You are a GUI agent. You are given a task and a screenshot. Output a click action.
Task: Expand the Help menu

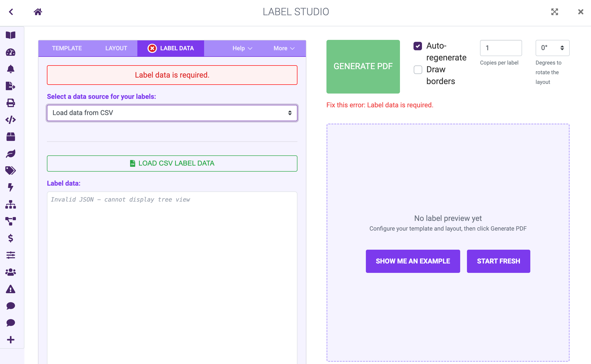(242, 48)
